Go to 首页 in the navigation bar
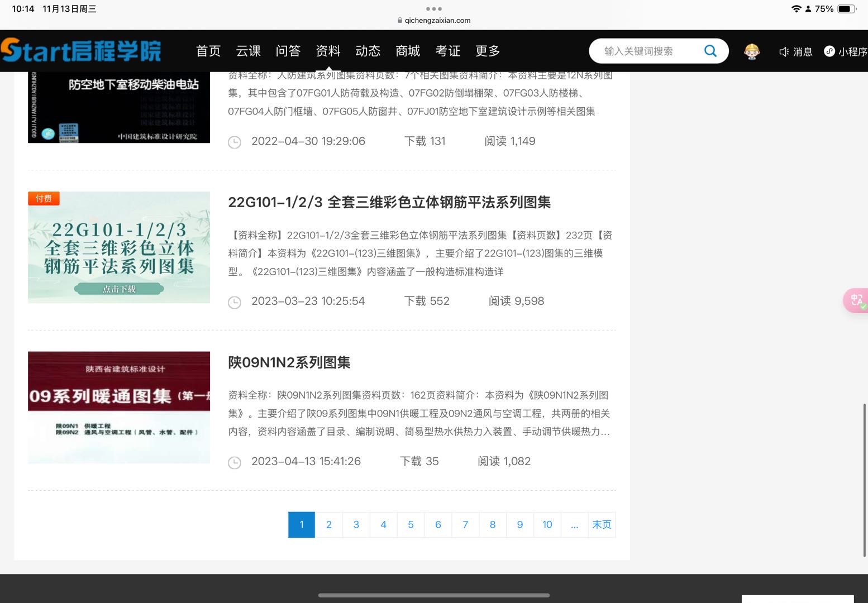This screenshot has height=603, width=868. 208,51
